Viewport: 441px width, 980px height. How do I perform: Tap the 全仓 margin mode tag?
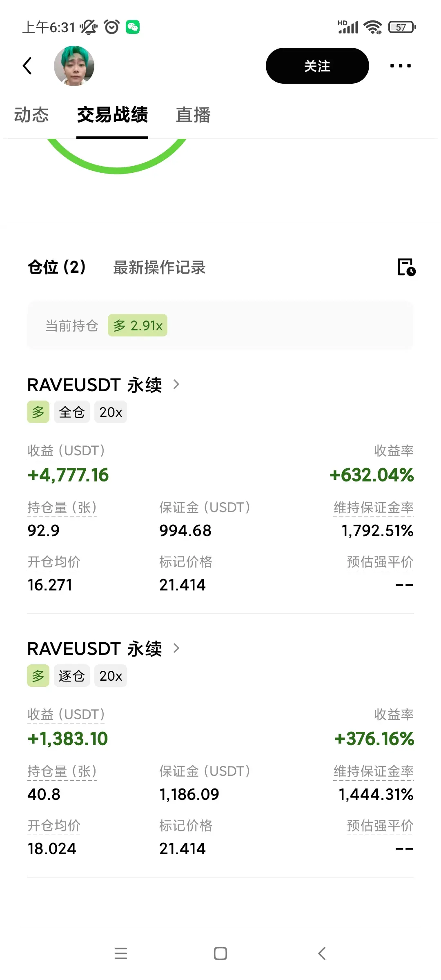[x=72, y=412]
